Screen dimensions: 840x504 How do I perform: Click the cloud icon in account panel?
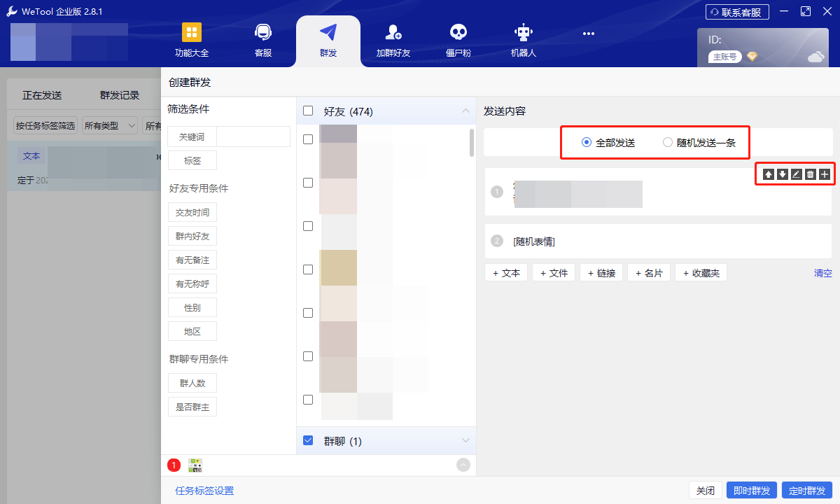click(x=815, y=57)
